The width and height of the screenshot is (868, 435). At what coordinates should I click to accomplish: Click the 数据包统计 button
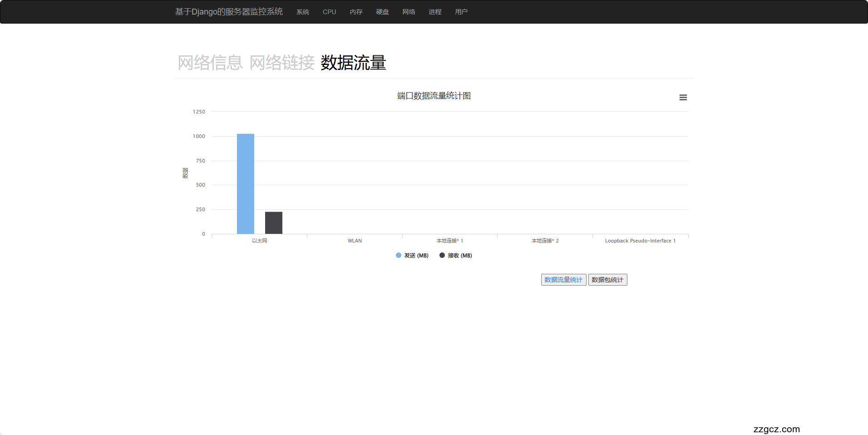tap(607, 279)
